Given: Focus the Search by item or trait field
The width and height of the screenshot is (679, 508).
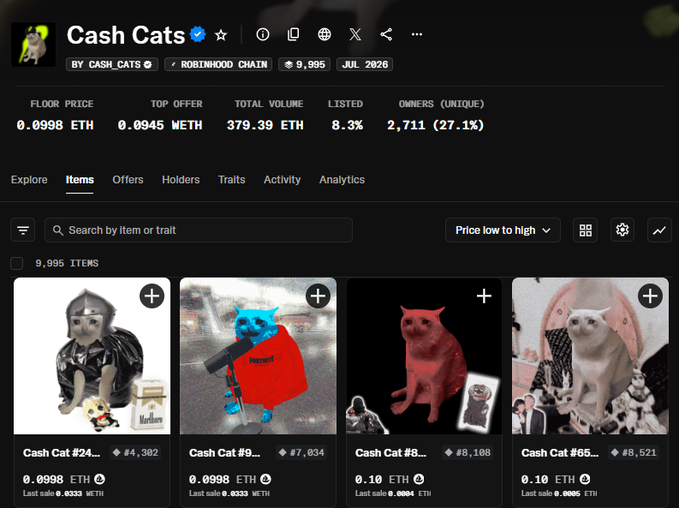Looking at the screenshot, I should (x=198, y=230).
